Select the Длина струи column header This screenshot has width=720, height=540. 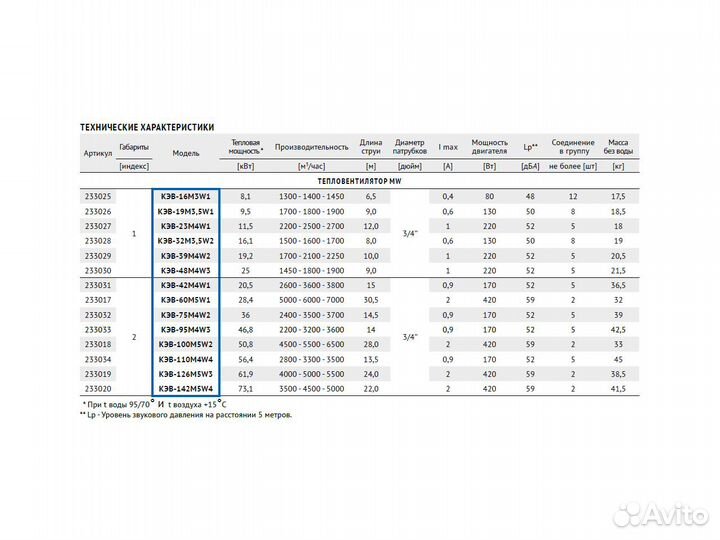[x=371, y=147]
